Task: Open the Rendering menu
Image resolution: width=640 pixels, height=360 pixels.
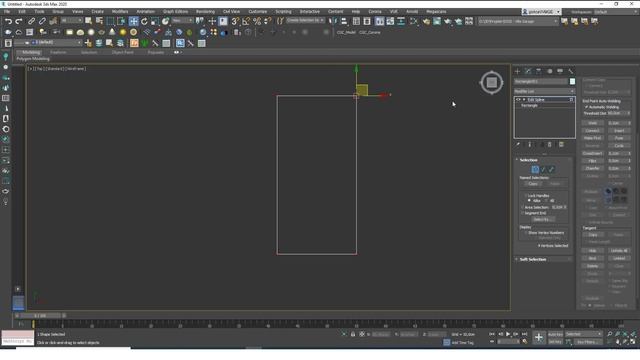Action: (x=205, y=12)
